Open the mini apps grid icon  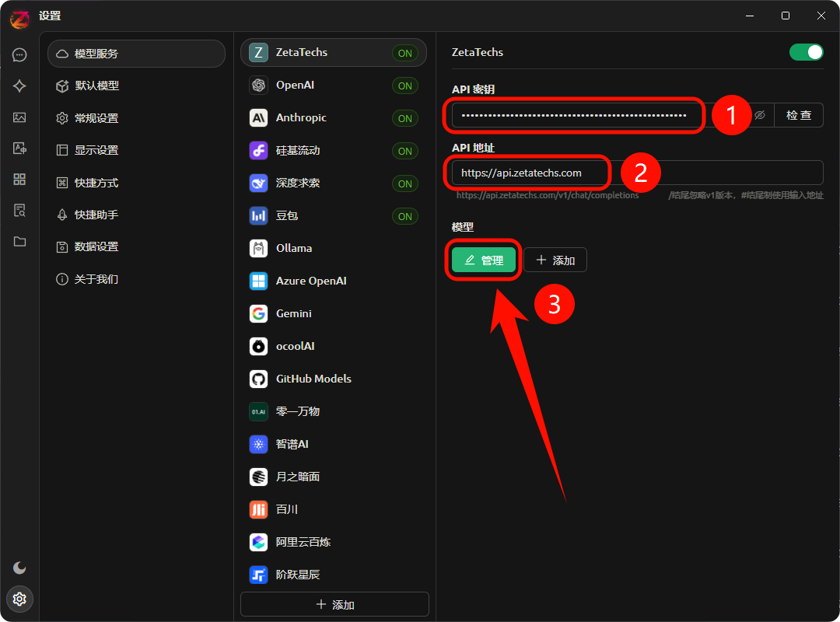pos(19,180)
